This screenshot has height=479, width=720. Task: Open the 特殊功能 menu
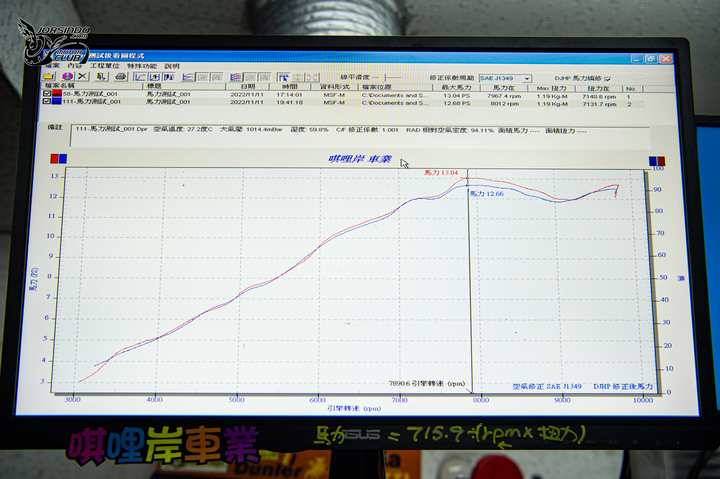tap(142, 66)
